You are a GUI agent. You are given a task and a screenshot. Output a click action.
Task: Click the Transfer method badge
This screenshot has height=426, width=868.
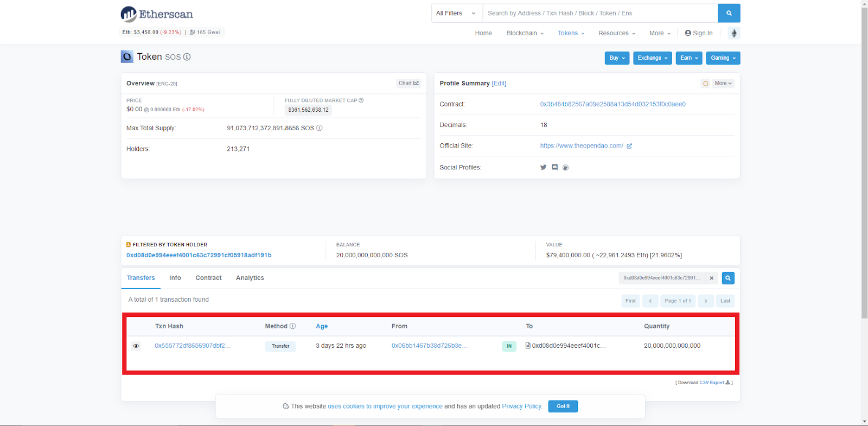280,346
